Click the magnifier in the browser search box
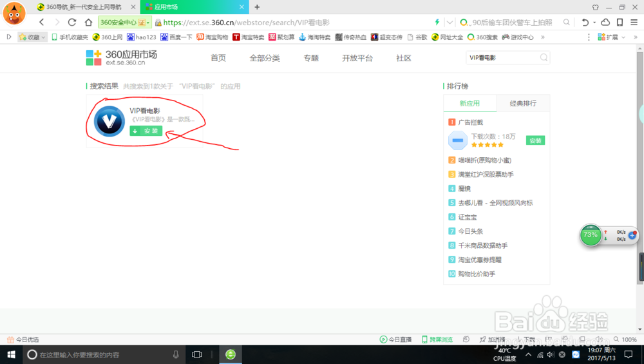Viewport: 644px width, 364px height. tap(566, 22)
